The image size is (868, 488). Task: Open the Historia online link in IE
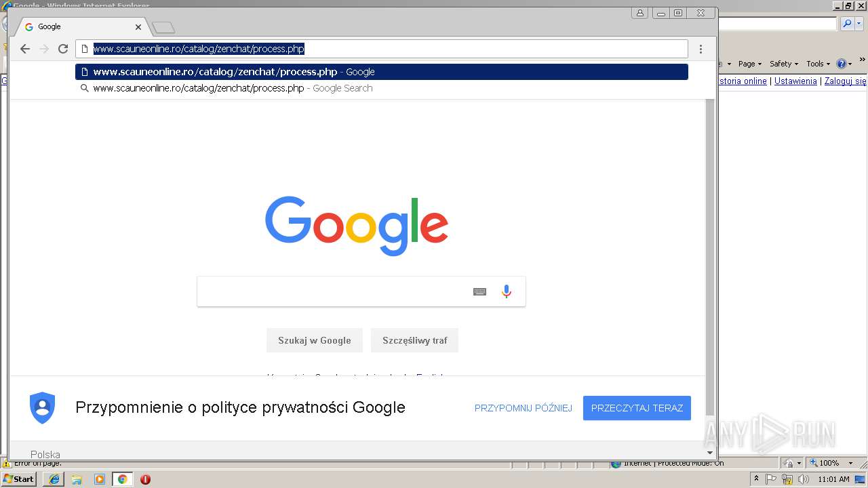click(x=743, y=81)
